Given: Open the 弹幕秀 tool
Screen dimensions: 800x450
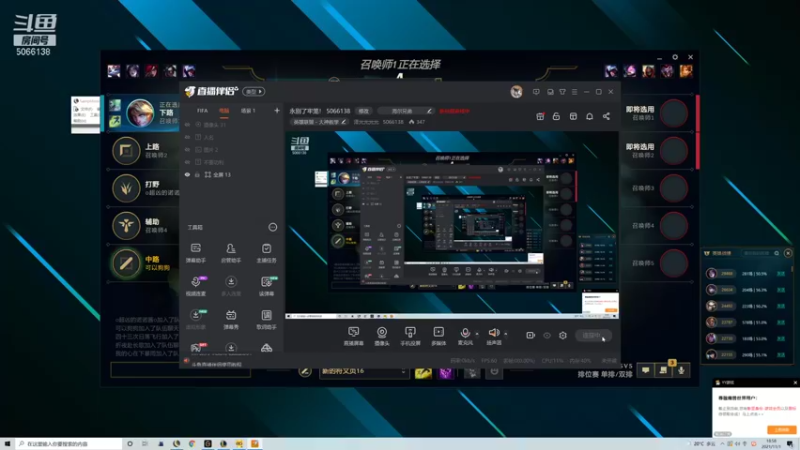Looking at the screenshot, I should 231,319.
